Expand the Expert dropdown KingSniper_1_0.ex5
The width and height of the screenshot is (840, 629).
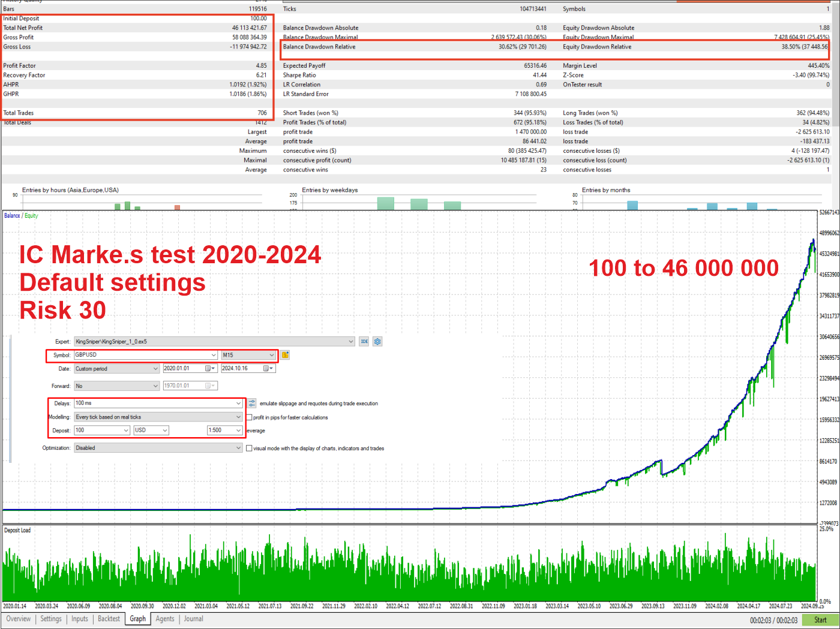click(x=351, y=341)
